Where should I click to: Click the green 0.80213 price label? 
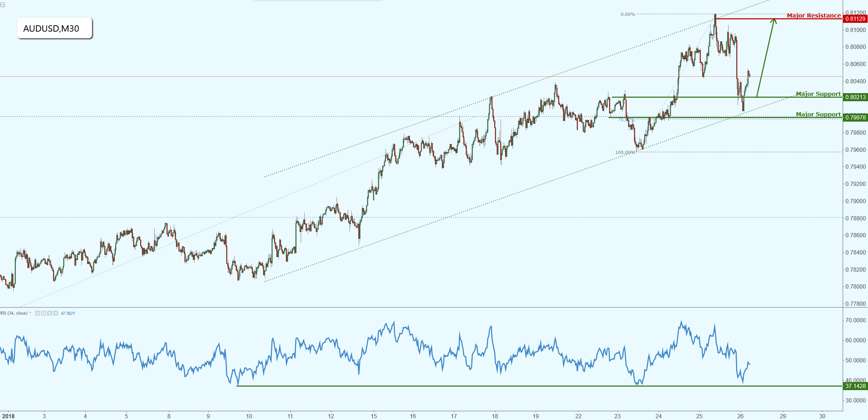coord(855,97)
